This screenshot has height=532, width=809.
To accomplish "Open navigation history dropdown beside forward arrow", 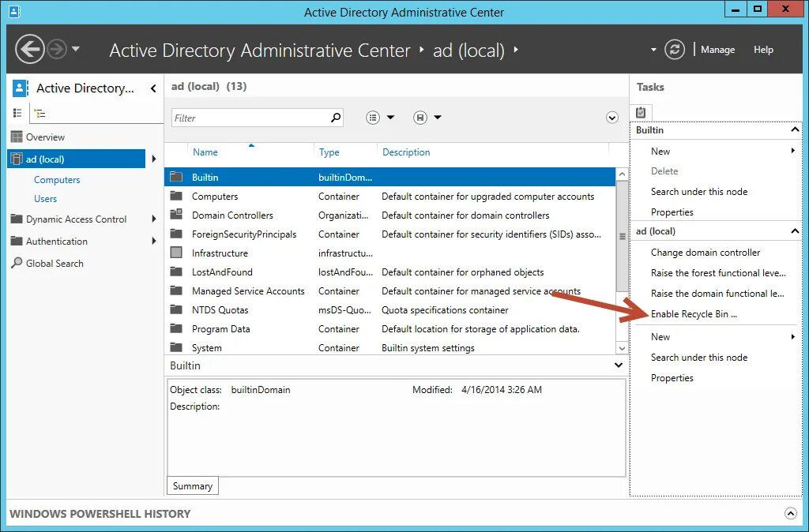I will [76, 49].
